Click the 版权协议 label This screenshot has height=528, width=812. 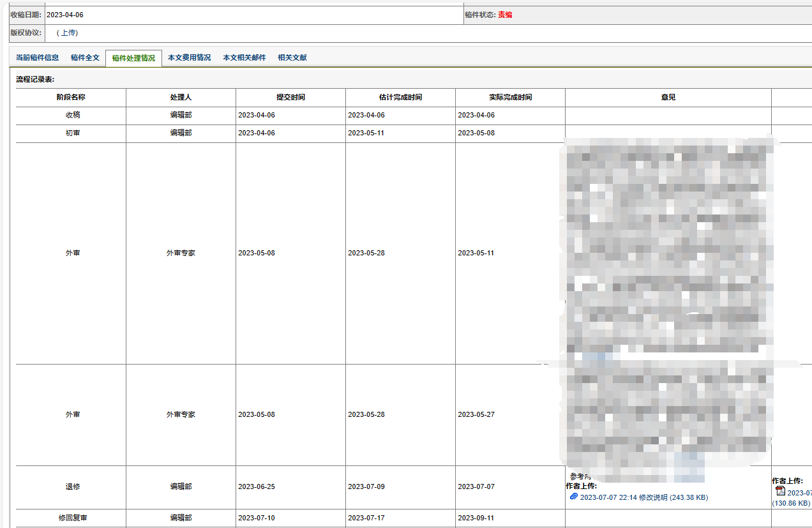coord(26,33)
